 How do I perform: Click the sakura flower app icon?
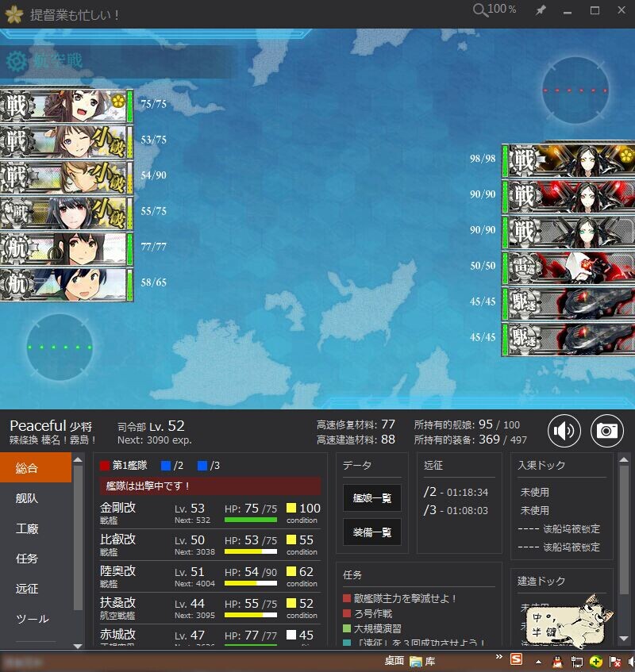click(x=14, y=14)
